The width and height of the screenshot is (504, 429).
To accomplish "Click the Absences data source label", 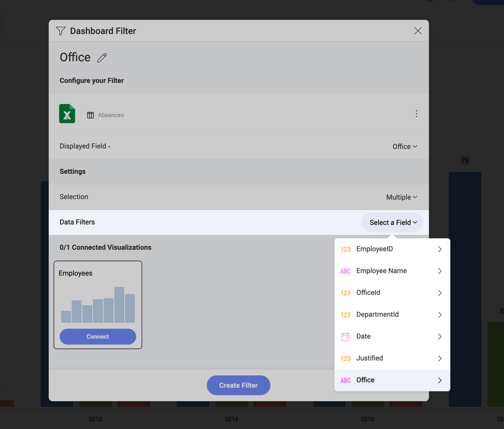I will tap(111, 115).
